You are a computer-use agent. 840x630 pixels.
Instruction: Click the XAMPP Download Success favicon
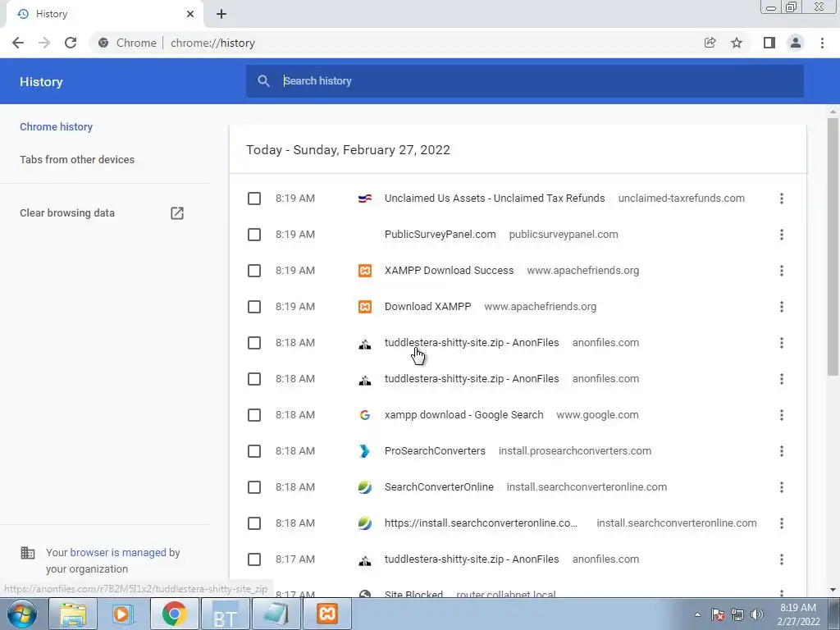[x=365, y=271]
